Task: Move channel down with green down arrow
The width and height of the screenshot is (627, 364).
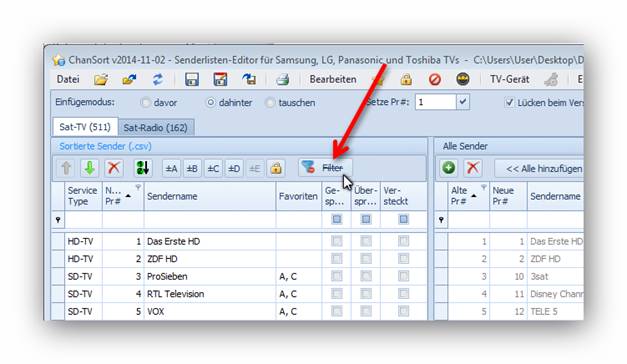Action: point(90,168)
